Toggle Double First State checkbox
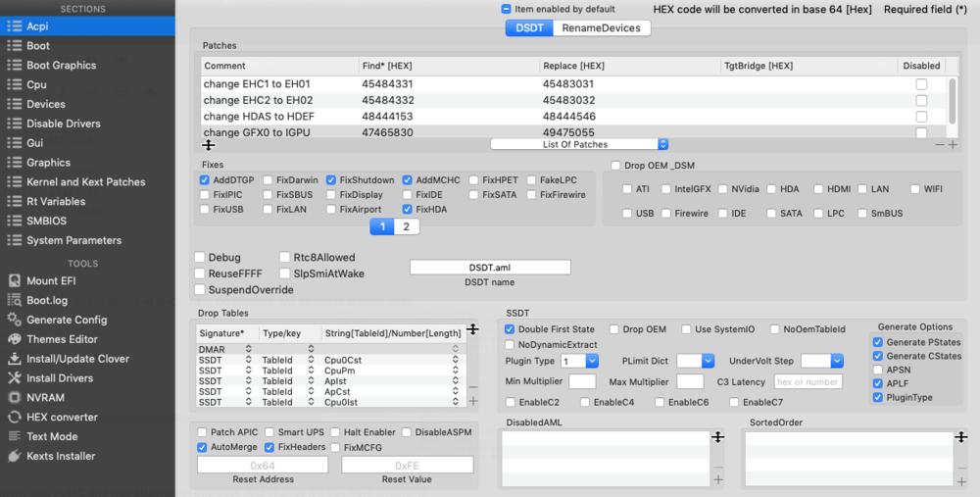This screenshot has height=497, width=980. tap(510, 329)
